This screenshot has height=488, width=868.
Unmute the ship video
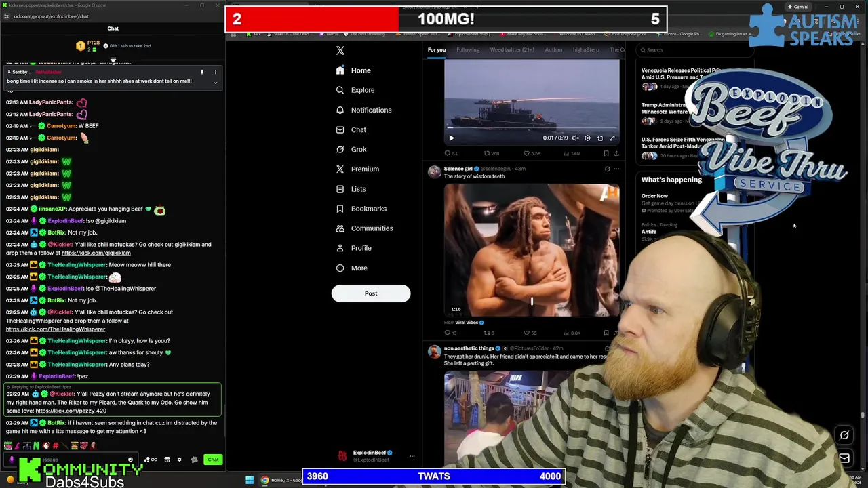[575, 138]
